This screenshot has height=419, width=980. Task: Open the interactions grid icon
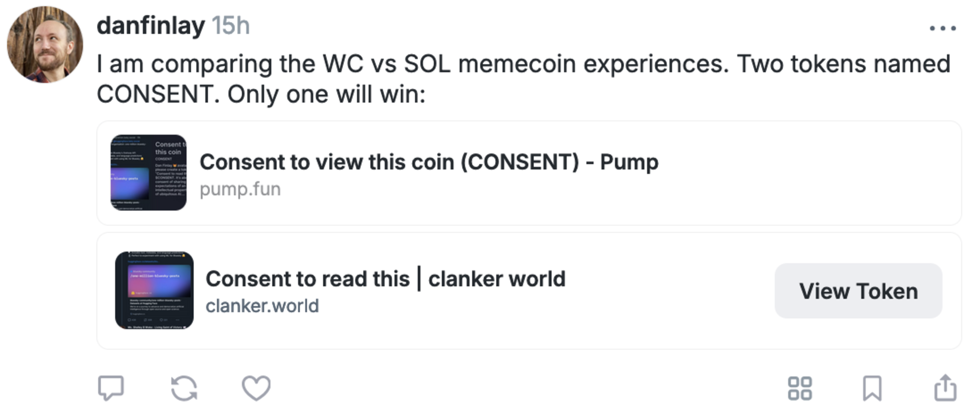[x=800, y=389]
